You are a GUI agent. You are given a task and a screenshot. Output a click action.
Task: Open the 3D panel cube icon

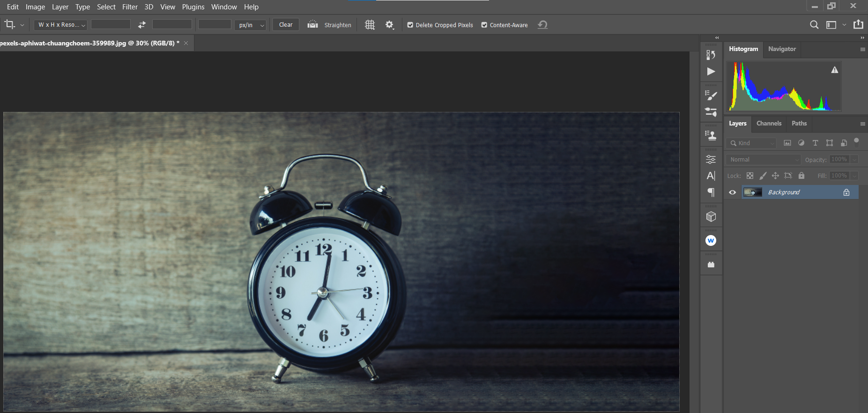tap(711, 217)
